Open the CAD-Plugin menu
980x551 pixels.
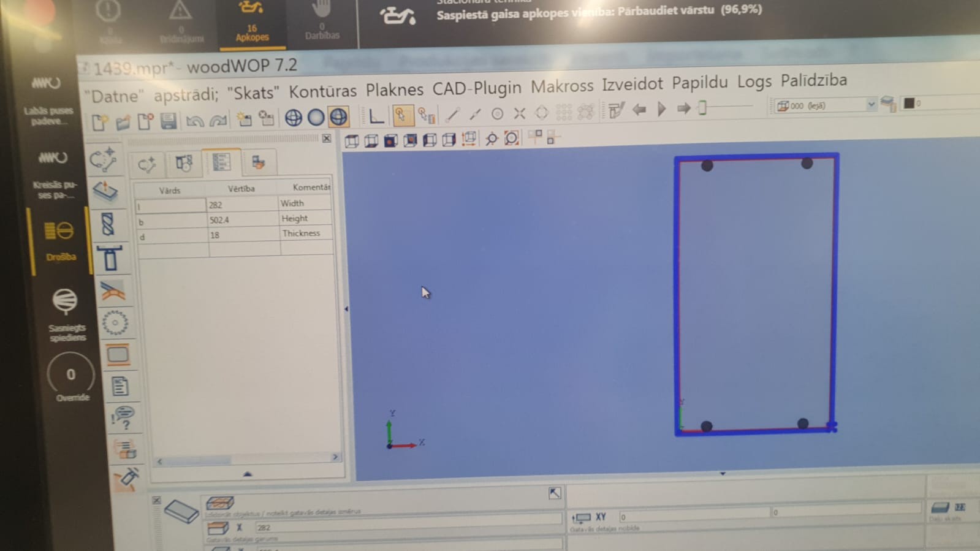(476, 88)
